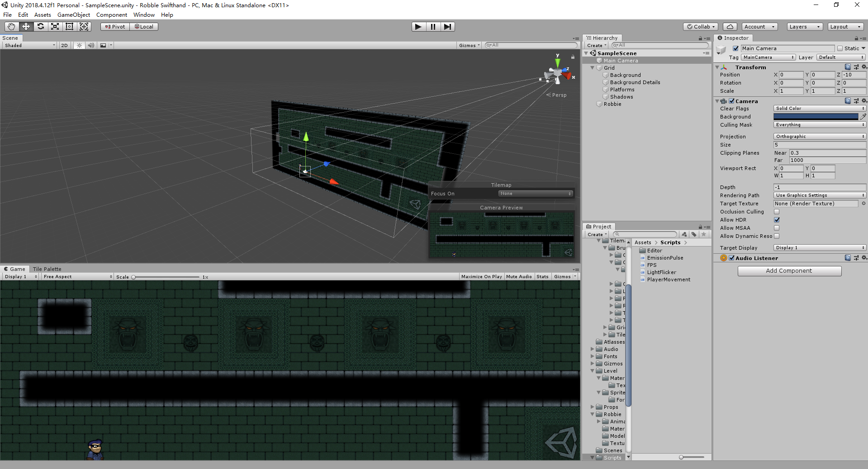This screenshot has height=469, width=868.
Task: Click the Add Component button
Action: tap(789, 271)
